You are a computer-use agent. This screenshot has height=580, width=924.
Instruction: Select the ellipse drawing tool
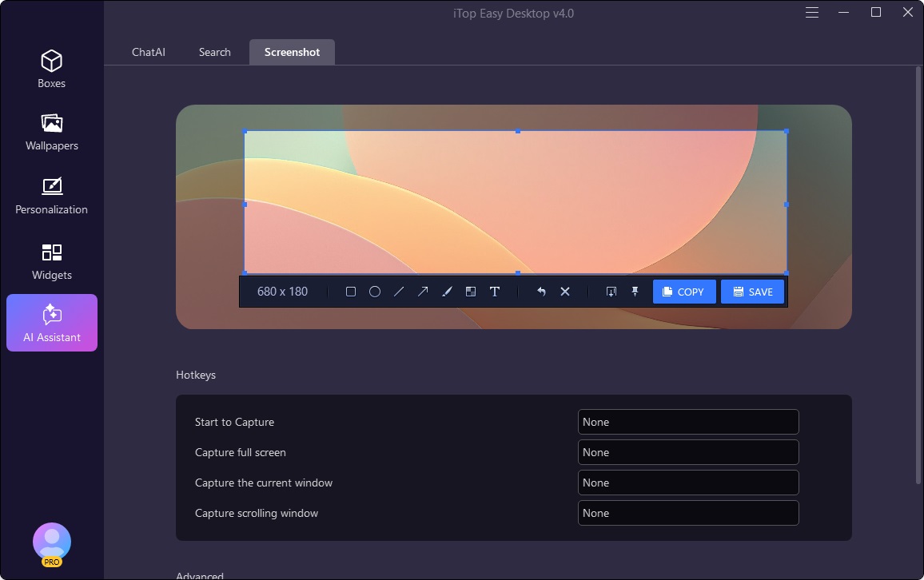click(374, 292)
